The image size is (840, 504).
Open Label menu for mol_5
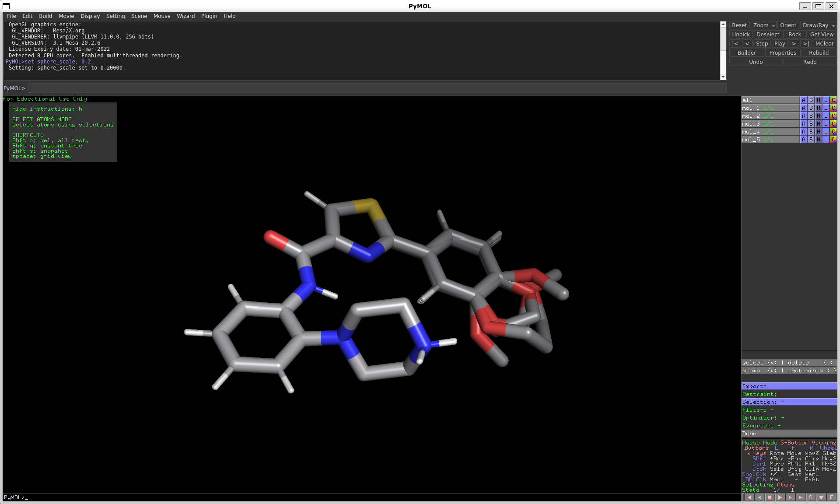coord(826,140)
